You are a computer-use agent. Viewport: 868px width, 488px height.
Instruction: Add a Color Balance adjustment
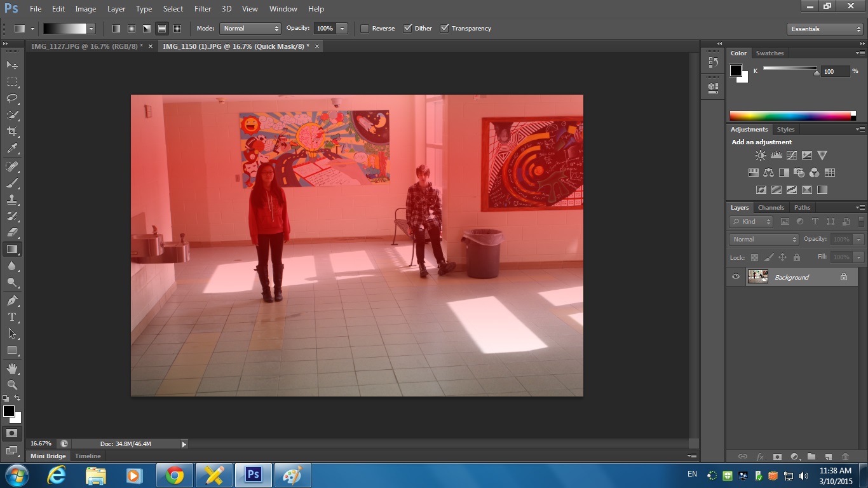coord(768,172)
